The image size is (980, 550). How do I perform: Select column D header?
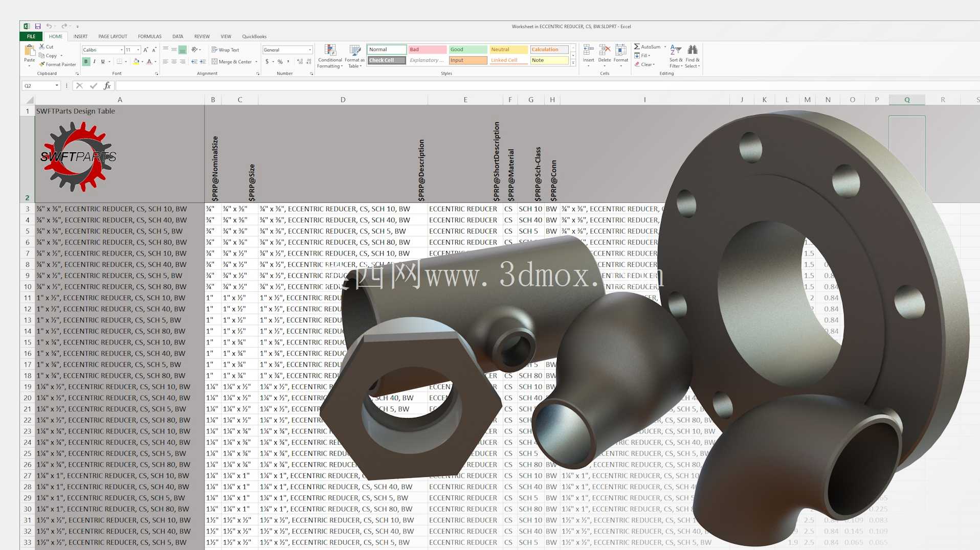[x=343, y=100]
